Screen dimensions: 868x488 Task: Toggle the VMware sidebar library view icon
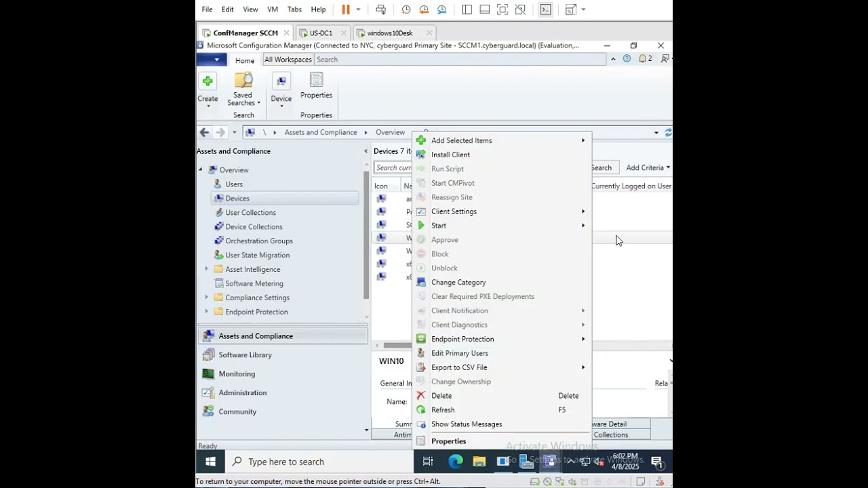(x=467, y=9)
